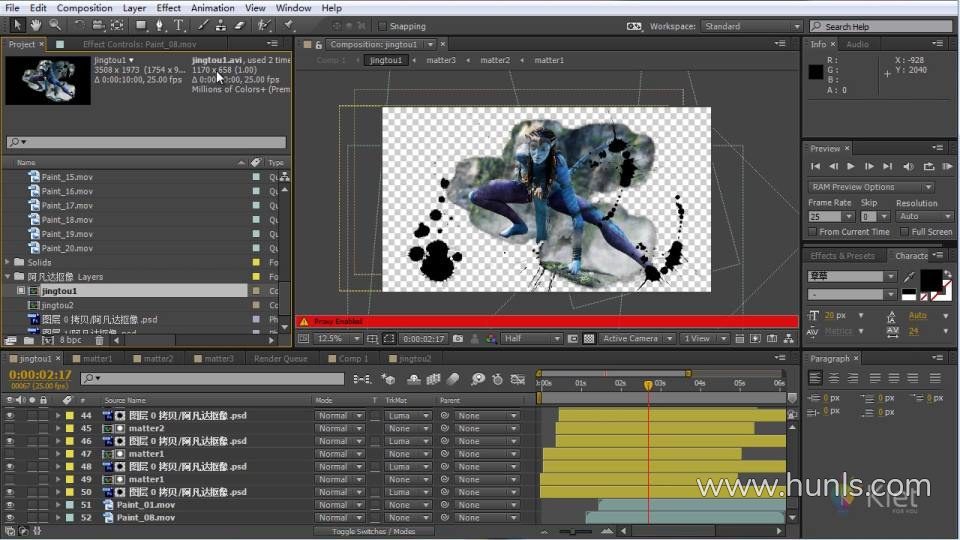Open Mode dropdown for layer 44
The image size is (960, 540).
(340, 415)
